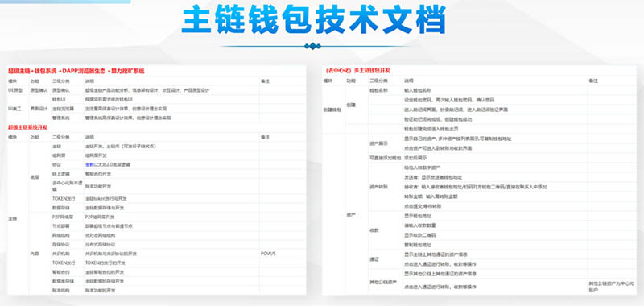Click the P2P网络层 category cell
644x306 pixels.
[x=63, y=217]
